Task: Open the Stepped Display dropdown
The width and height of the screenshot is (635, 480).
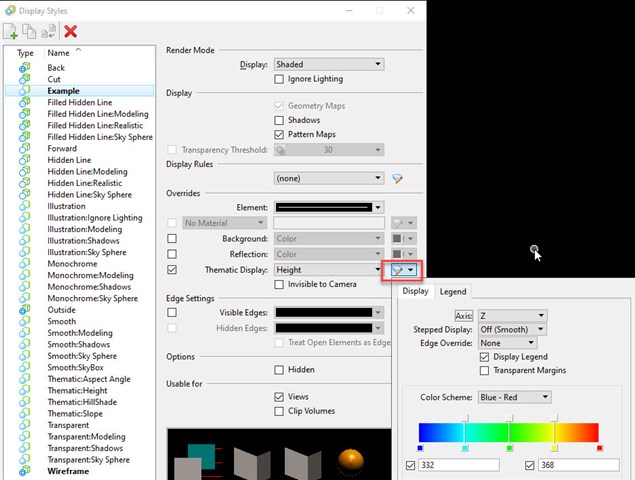Action: [x=512, y=329]
